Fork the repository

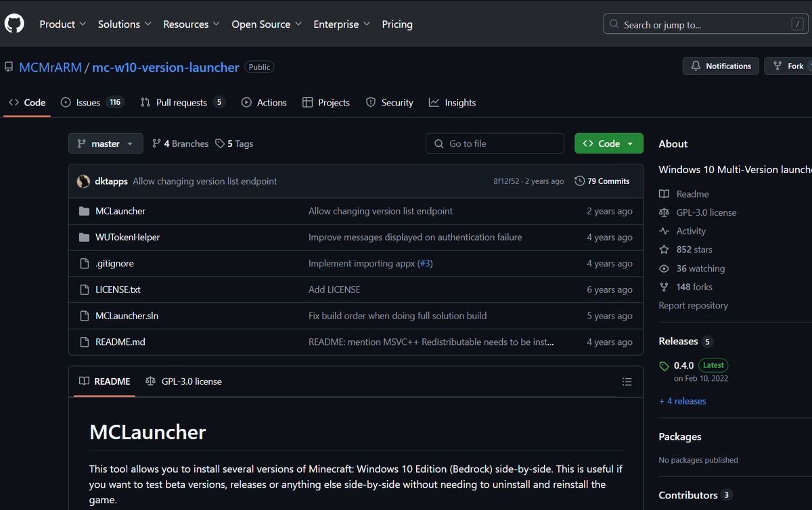tap(788, 66)
